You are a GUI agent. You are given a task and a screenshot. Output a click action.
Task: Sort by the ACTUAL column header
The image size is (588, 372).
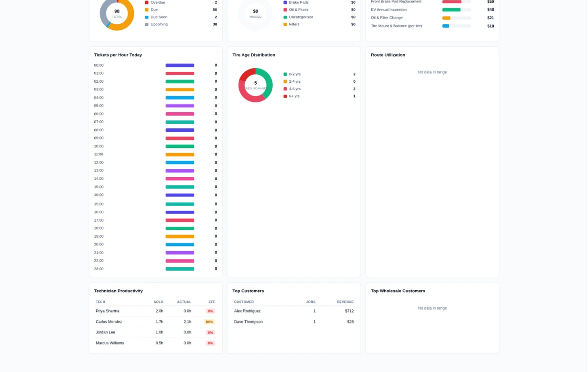pos(184,302)
